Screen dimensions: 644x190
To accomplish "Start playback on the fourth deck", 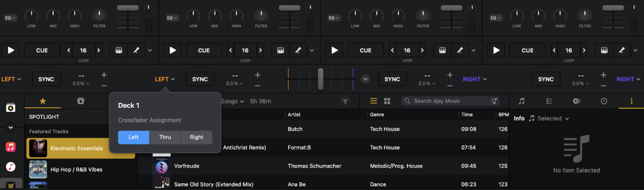I will pos(496,50).
